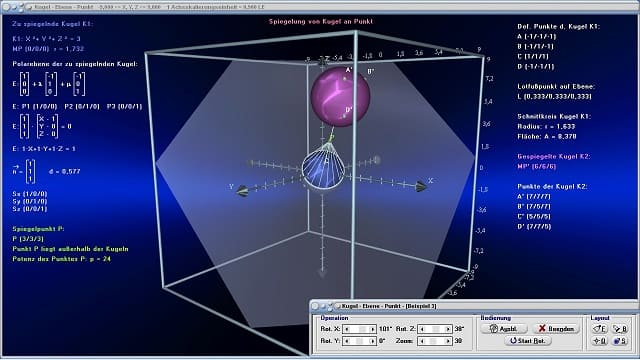Viewport: 640px width, 360px height.
Task: Click the text 'Gespiegelte Kugel K2:'
Action: (554, 156)
